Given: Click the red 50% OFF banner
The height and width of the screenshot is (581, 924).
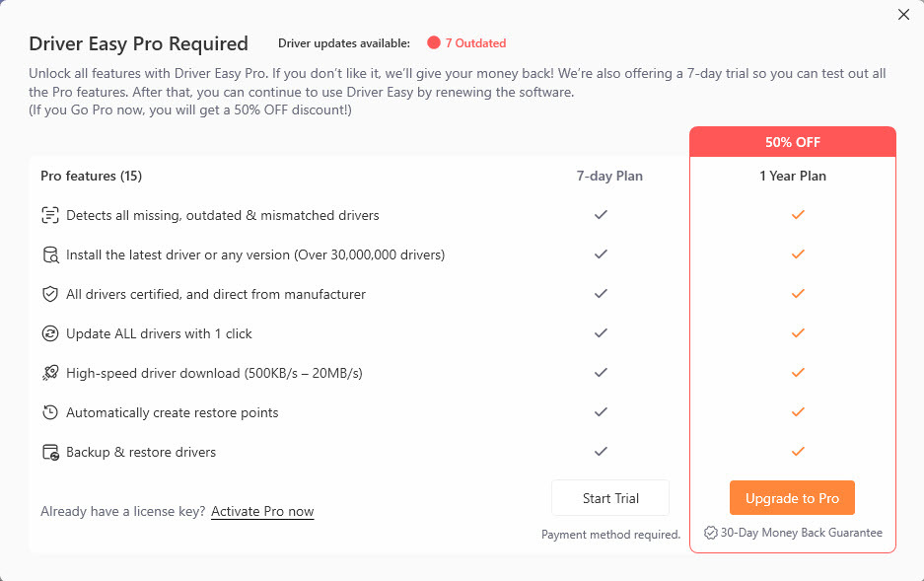Looking at the screenshot, I should click(792, 142).
